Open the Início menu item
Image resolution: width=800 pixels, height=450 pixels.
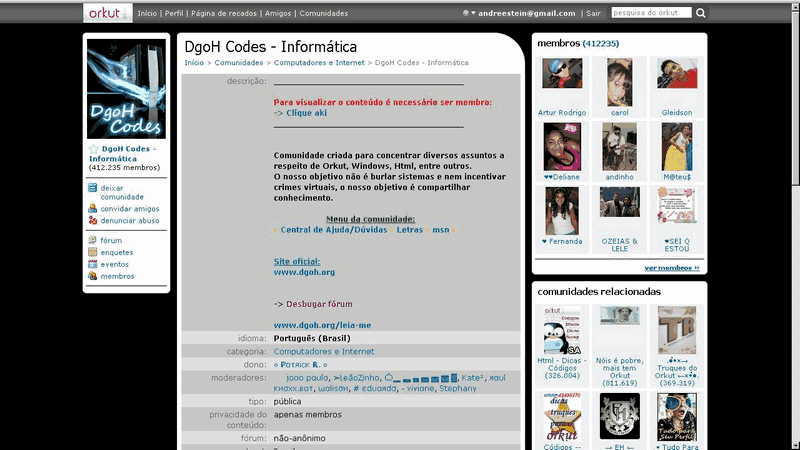(x=147, y=13)
